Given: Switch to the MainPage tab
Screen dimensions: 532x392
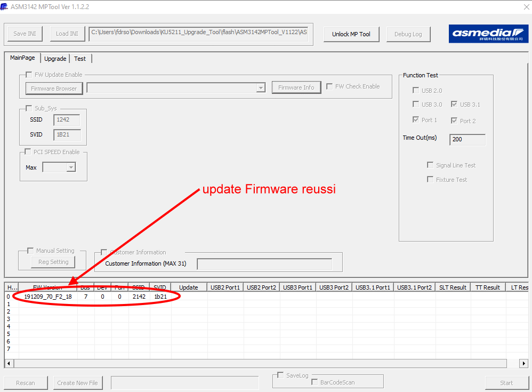Looking at the screenshot, I should [22, 58].
